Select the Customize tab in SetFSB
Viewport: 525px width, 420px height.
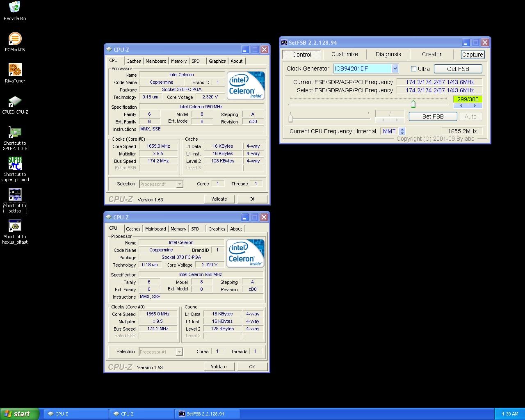coord(345,54)
